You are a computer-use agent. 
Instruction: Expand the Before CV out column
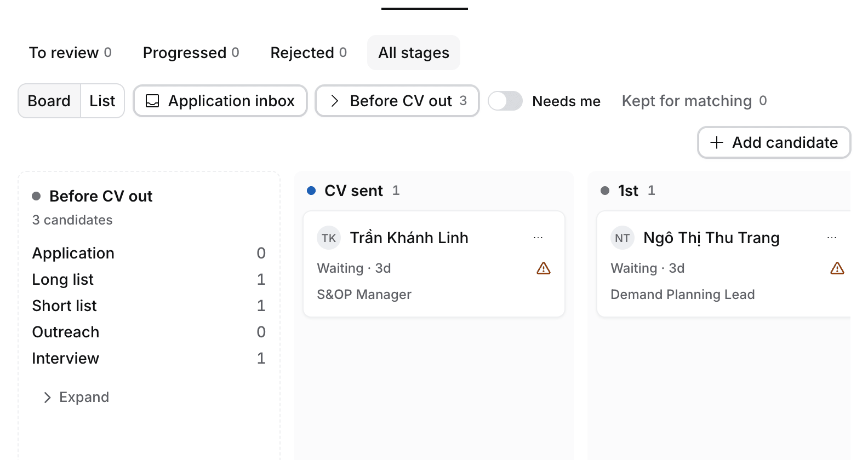[76, 397]
